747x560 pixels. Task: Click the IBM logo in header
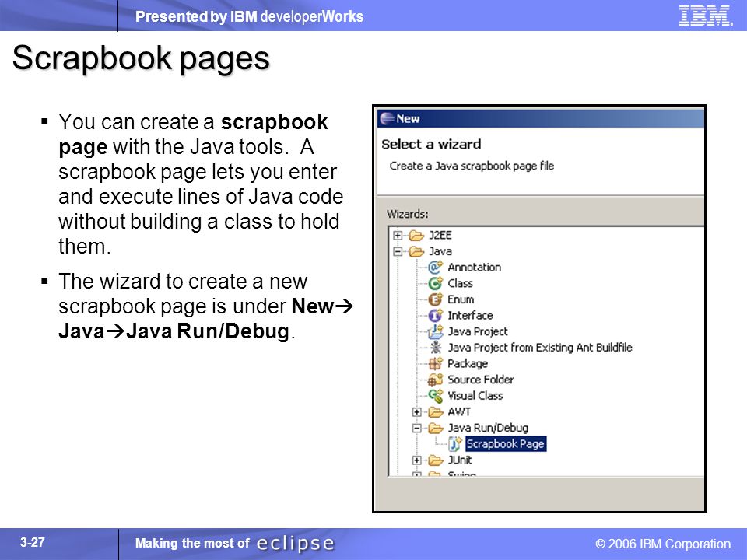point(706,16)
